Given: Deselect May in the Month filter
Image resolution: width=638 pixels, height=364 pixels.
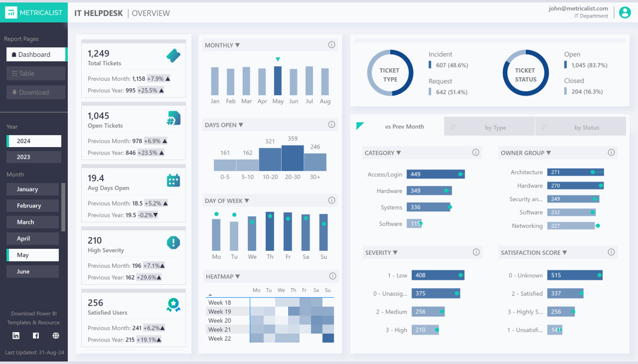Looking at the screenshot, I should 32,255.
